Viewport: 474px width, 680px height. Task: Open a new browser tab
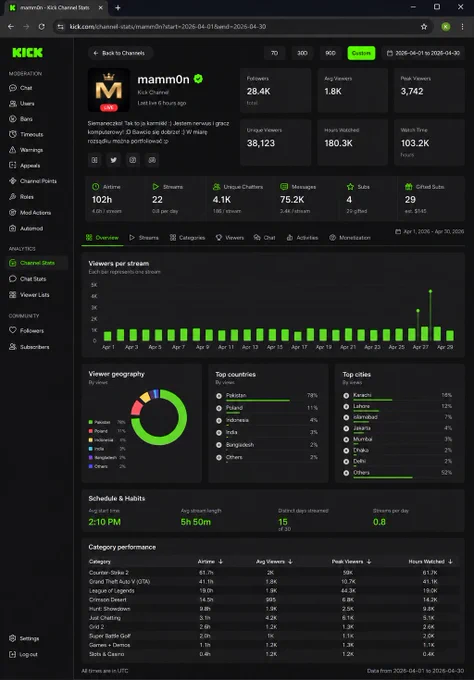click(118, 7)
